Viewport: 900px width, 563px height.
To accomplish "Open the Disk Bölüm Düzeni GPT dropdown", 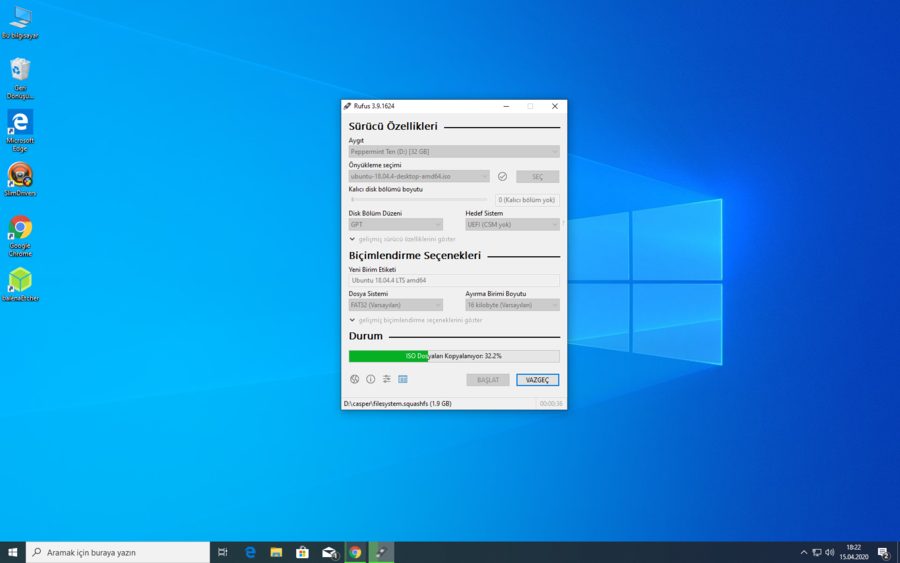I will 395,225.
